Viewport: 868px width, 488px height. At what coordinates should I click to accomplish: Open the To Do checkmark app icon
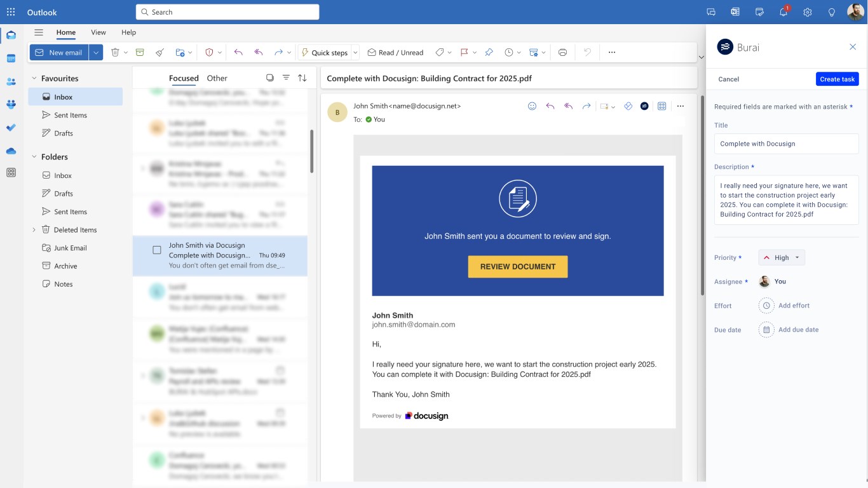click(11, 128)
